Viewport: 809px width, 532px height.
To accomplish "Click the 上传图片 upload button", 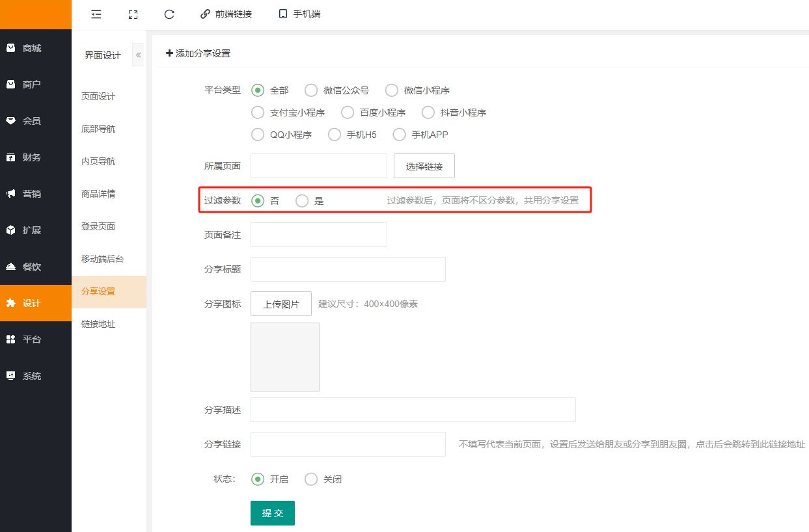I will (x=281, y=304).
